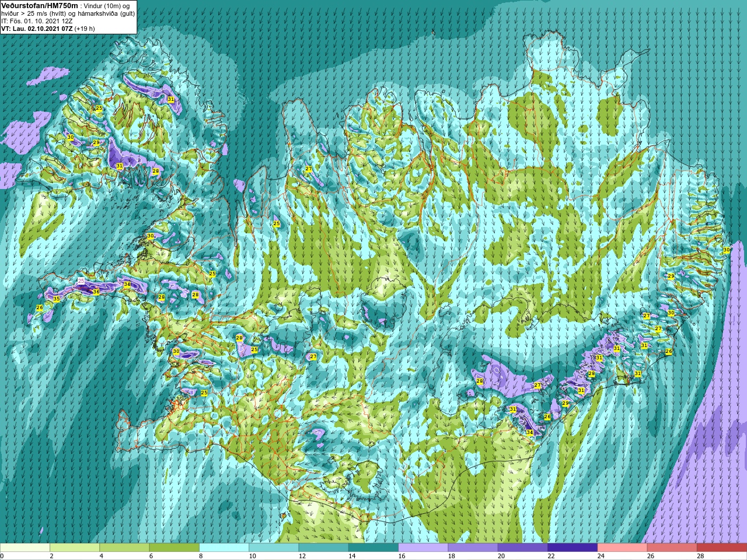Click the 24–26 m/s light pink legend swatch
This screenshot has width=747, height=560.
(x=622, y=548)
